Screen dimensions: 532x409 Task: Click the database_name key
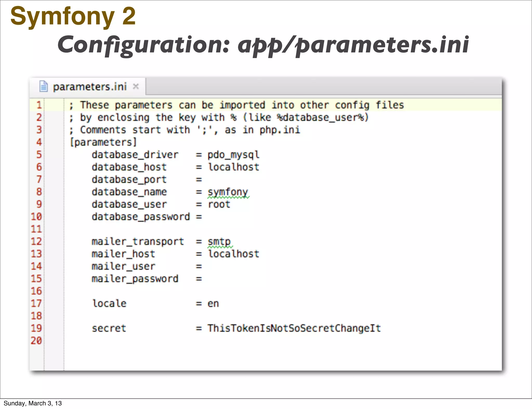[129, 192]
